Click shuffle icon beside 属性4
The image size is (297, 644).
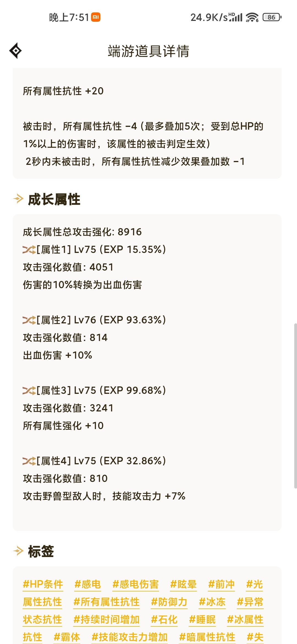click(x=29, y=461)
